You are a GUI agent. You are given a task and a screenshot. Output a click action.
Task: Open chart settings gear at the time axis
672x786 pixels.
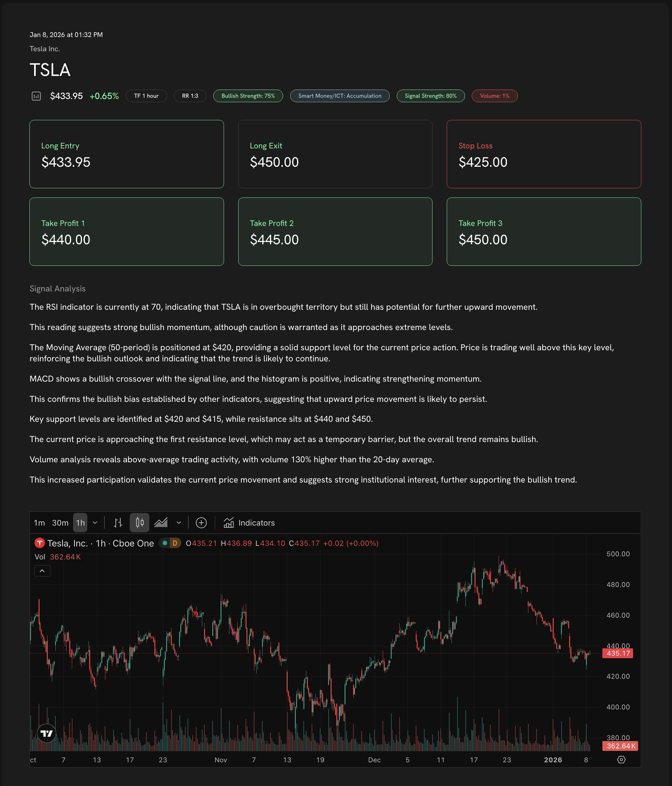(x=621, y=759)
